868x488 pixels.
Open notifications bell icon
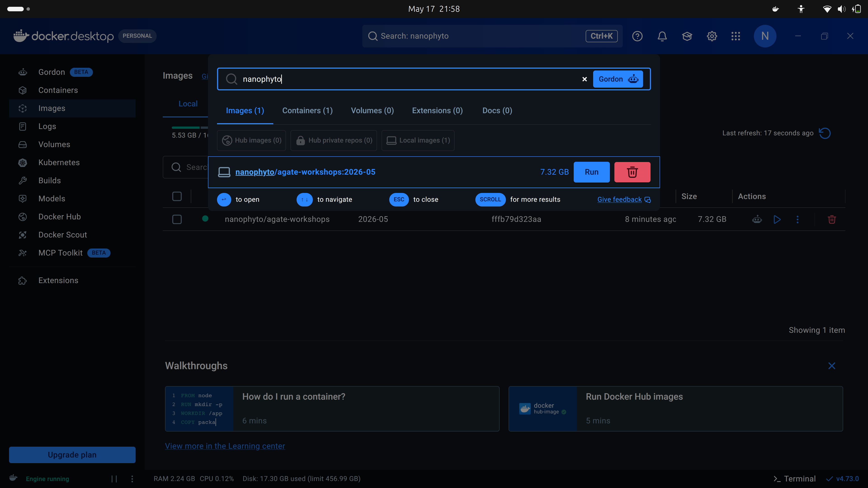point(662,36)
